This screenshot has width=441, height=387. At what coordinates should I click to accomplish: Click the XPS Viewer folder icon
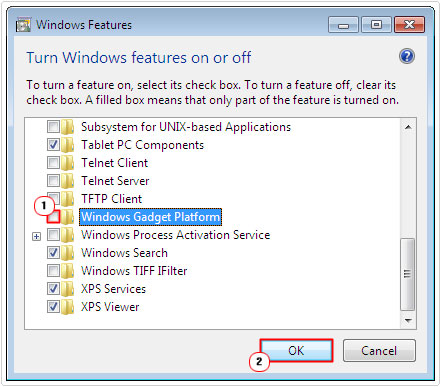(67, 307)
